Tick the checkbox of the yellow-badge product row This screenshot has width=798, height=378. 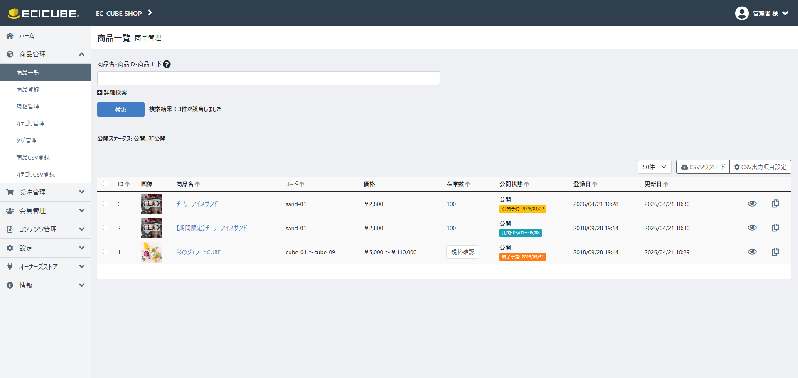coord(105,203)
